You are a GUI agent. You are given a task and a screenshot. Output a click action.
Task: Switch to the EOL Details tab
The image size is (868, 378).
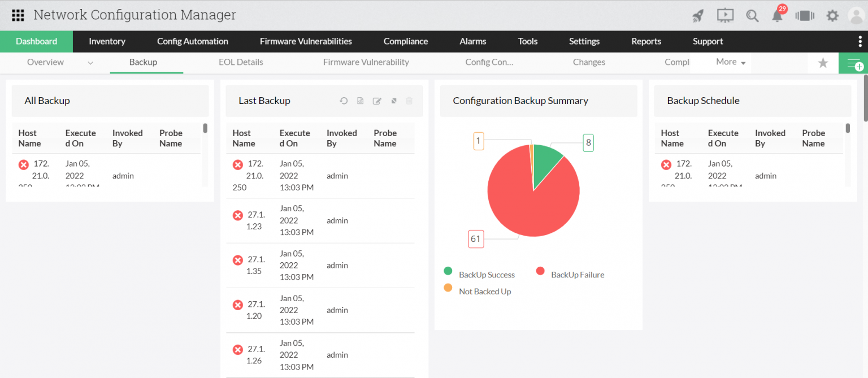point(241,62)
